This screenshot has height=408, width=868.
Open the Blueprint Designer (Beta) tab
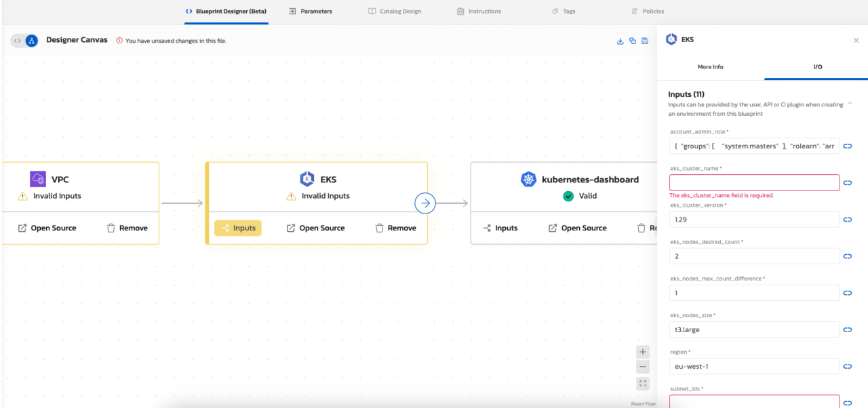click(226, 12)
